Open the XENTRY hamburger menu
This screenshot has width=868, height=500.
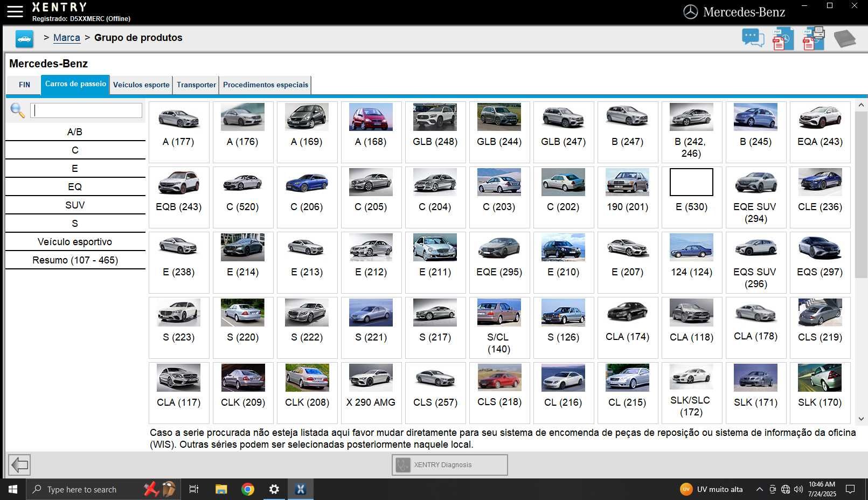[x=15, y=12]
